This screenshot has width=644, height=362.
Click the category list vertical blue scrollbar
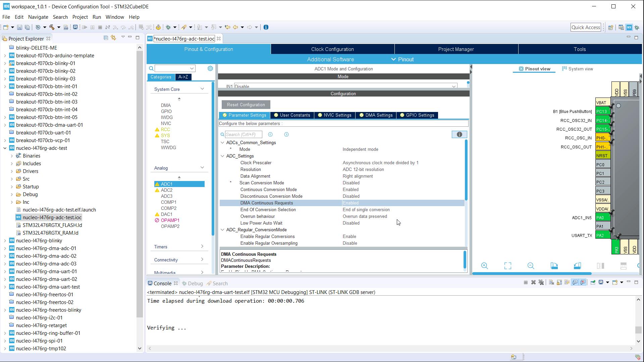point(213,159)
